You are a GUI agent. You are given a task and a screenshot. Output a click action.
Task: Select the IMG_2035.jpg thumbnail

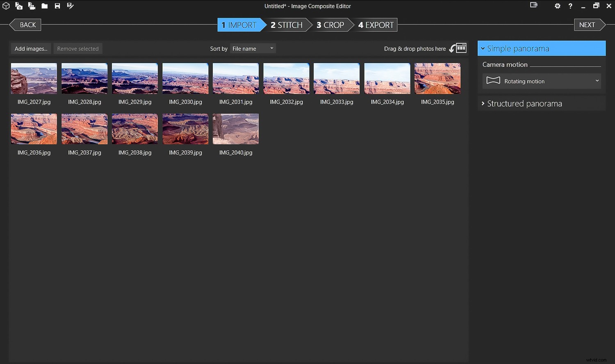tap(437, 78)
